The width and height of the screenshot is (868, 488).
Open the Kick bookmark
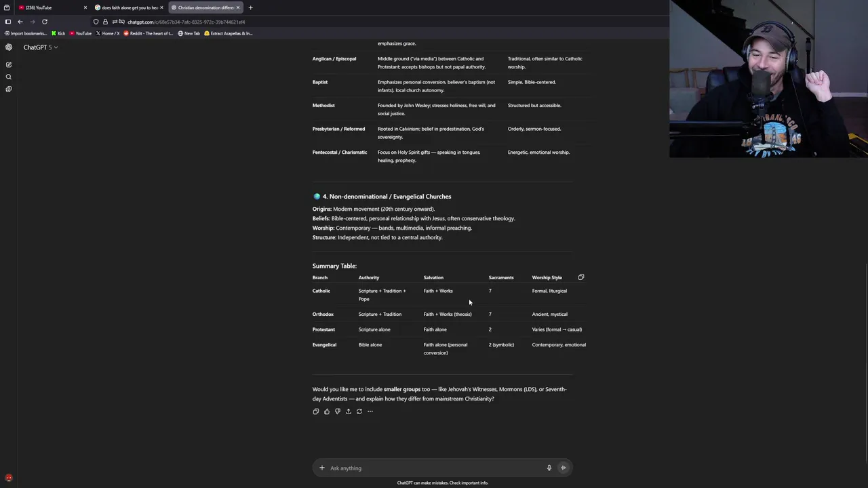point(59,33)
